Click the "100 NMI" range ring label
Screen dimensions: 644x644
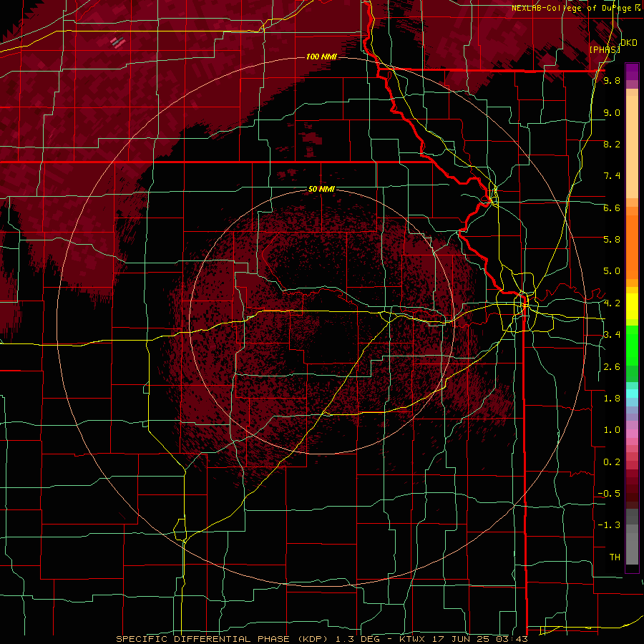(321, 57)
